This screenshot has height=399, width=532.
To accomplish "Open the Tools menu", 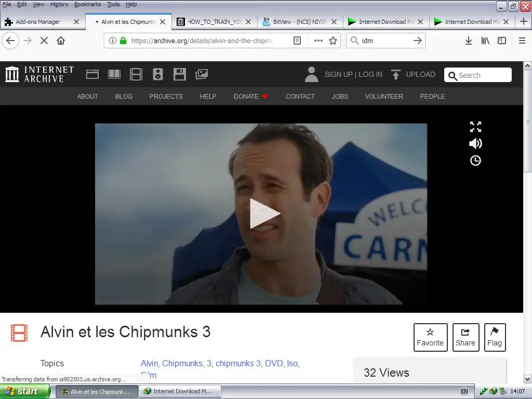I will (113, 4).
